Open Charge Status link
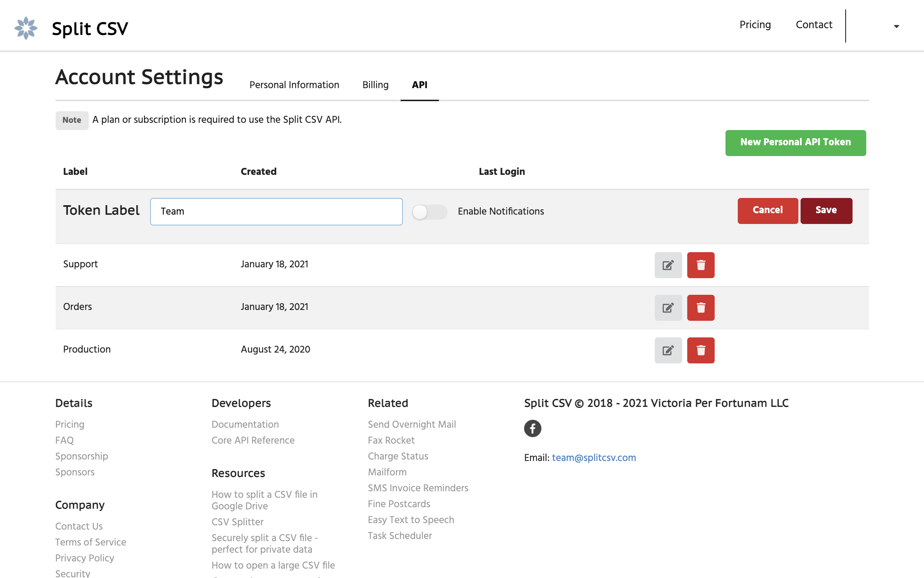This screenshot has width=924, height=578. pyautogui.click(x=398, y=456)
